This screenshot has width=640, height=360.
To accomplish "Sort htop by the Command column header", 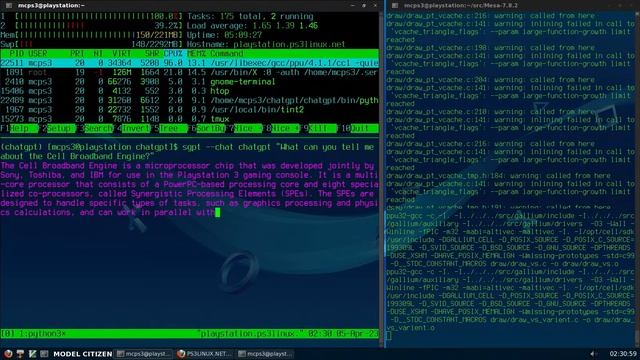I will pyautogui.click(x=227, y=54).
